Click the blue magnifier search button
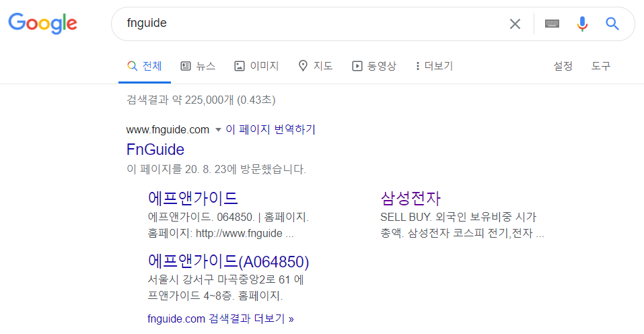Image resolution: width=644 pixels, height=334 pixels. (x=612, y=24)
